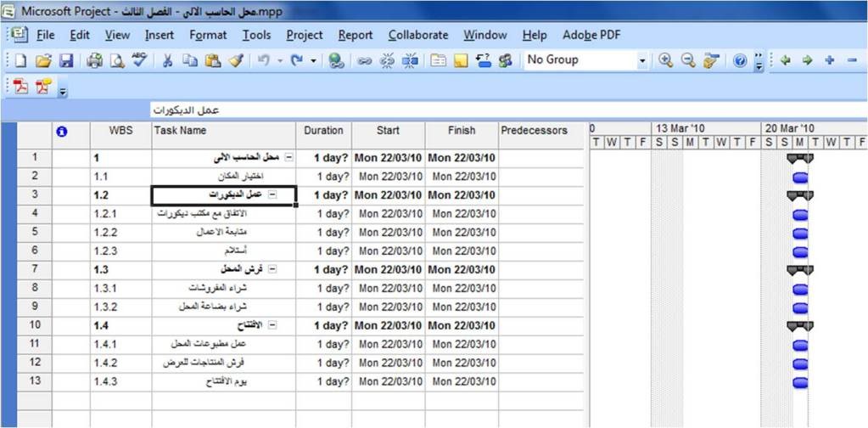Open the Adobe PDF menu
Viewport: 868px width, 428px height.
coord(591,36)
